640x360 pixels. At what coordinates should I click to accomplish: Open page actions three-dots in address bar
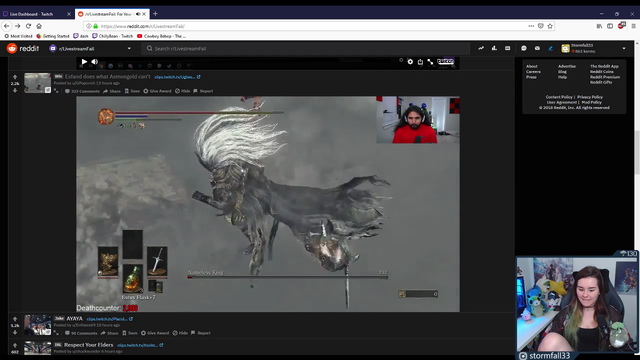[x=531, y=26]
